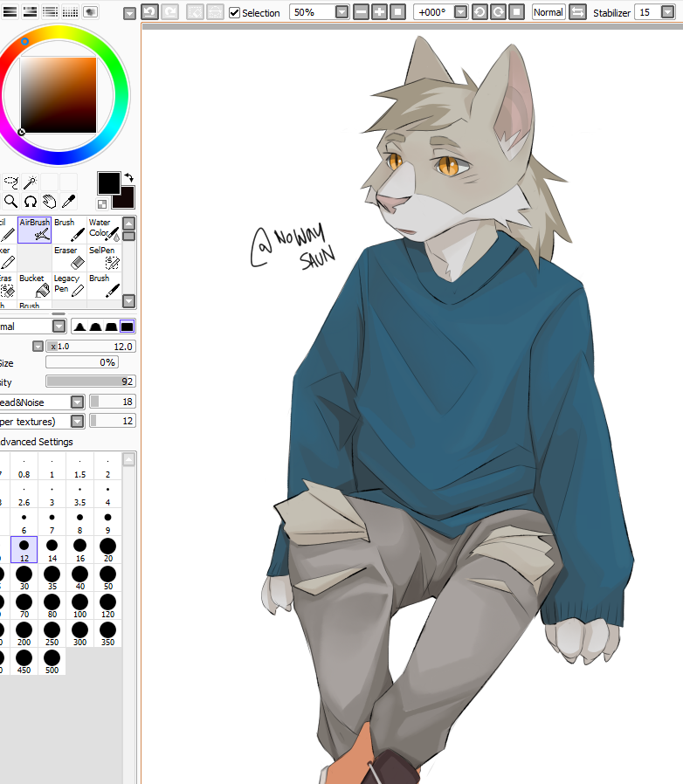The image size is (683, 784).
Task: Open small dropdown arrow left of Undo
Action: [129, 13]
